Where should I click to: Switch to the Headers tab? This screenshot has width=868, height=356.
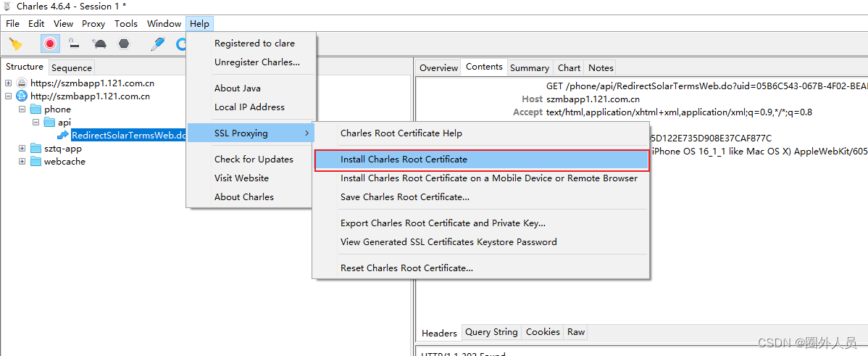tap(439, 333)
